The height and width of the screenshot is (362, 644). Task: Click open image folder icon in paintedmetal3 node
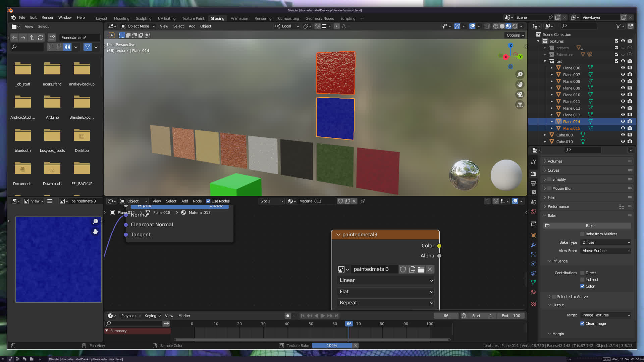coord(421,269)
